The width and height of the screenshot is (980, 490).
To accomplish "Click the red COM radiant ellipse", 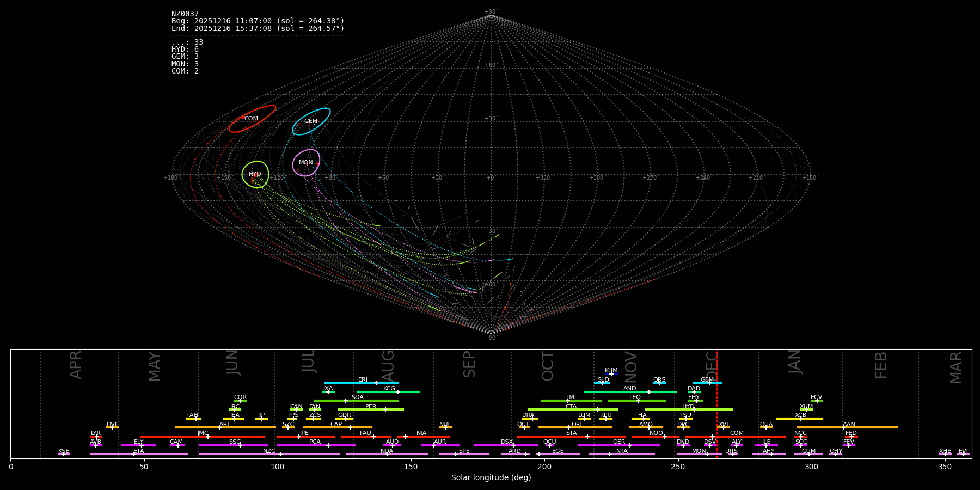I will (252, 119).
